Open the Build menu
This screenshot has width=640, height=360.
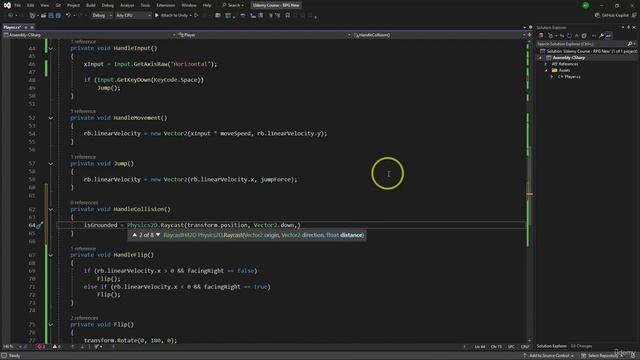click(x=91, y=5)
